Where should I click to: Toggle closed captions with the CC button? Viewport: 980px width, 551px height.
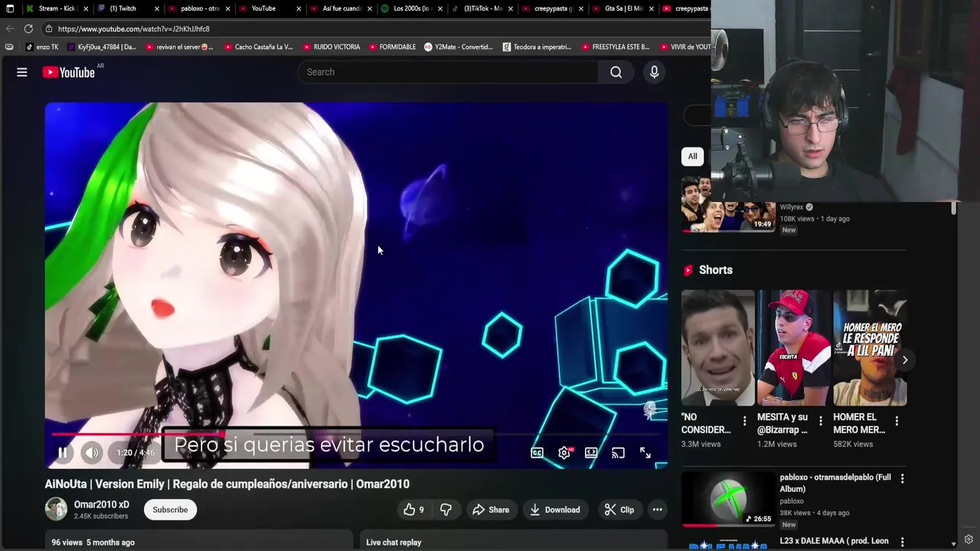[x=537, y=452]
